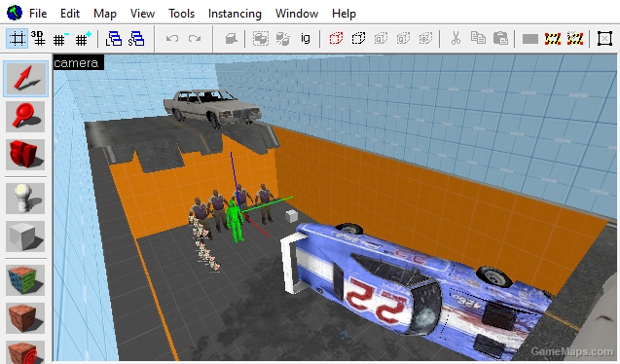
Task: Select the Toggle Texture Application cube
Action: click(25, 280)
